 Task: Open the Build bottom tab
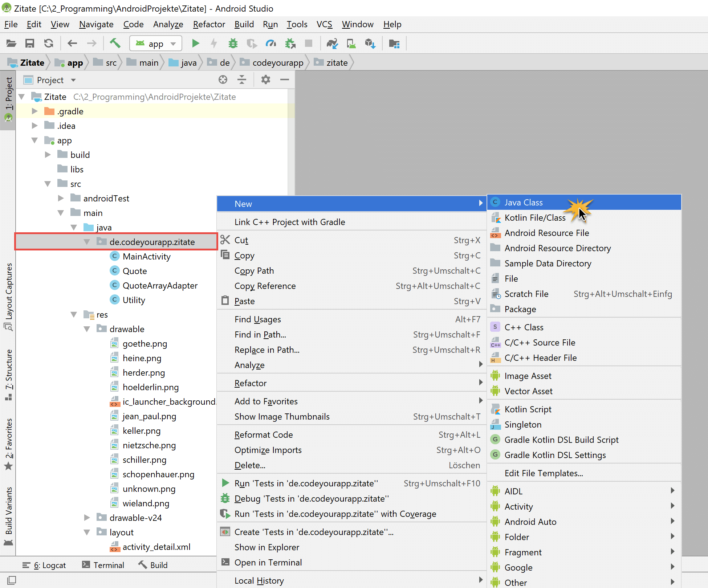coord(153,565)
